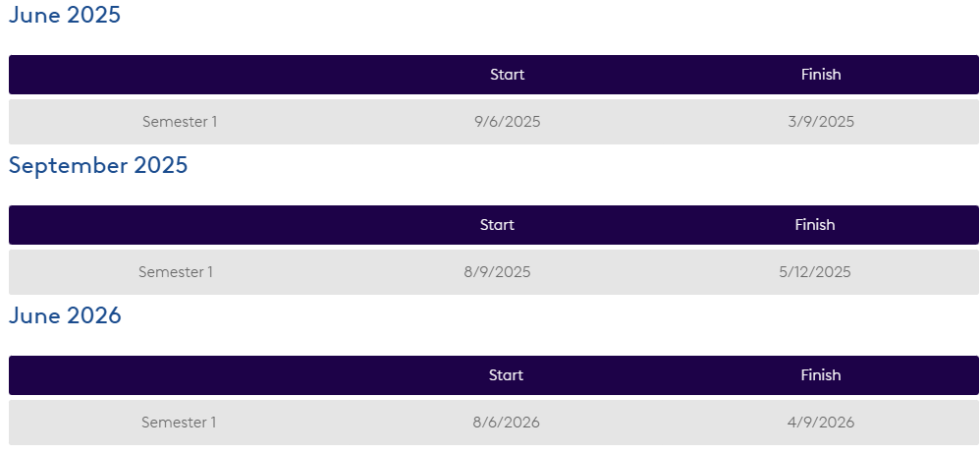Click the June 2026 heading
980x453 pixels.
[65, 316]
